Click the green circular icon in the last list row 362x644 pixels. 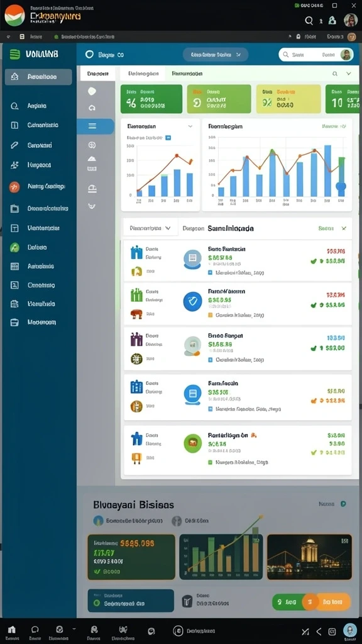tap(192, 443)
